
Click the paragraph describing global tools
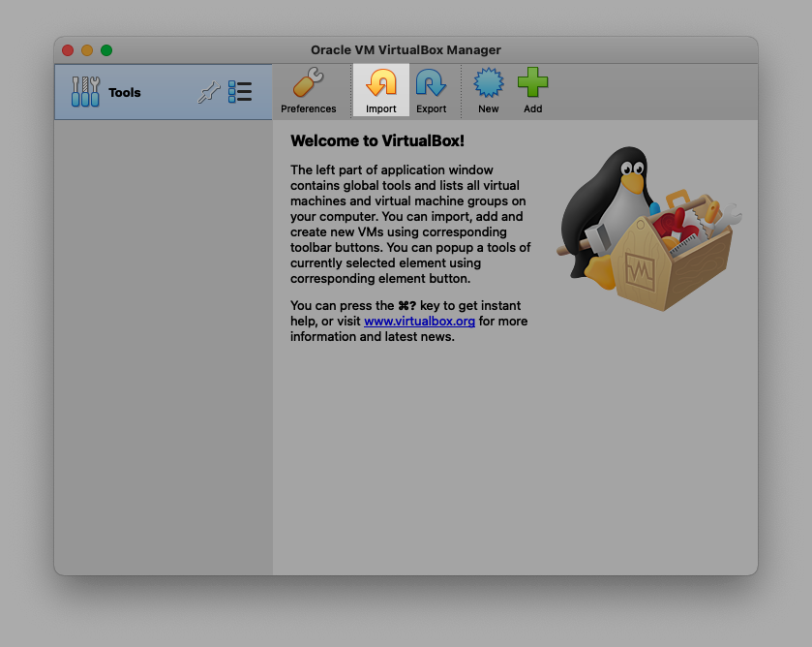click(x=410, y=224)
